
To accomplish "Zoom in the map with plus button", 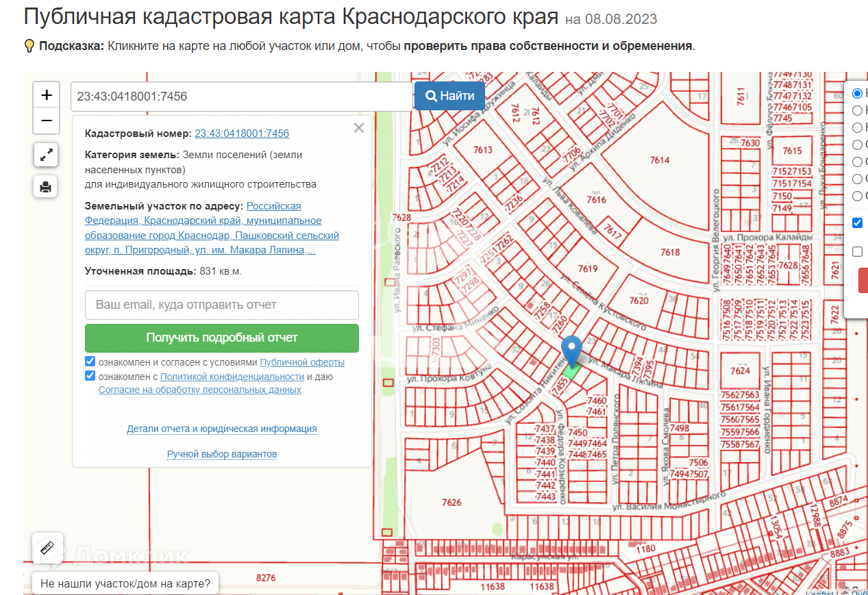I will 47,95.
